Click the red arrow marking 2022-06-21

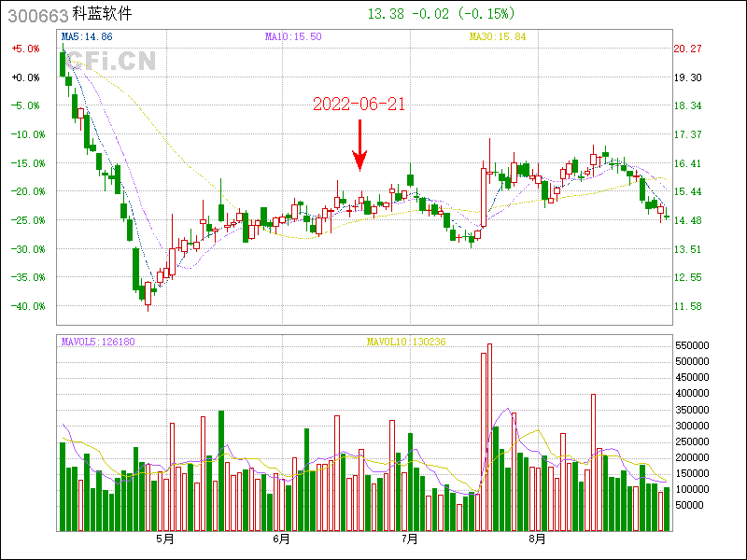pyautogui.click(x=359, y=146)
